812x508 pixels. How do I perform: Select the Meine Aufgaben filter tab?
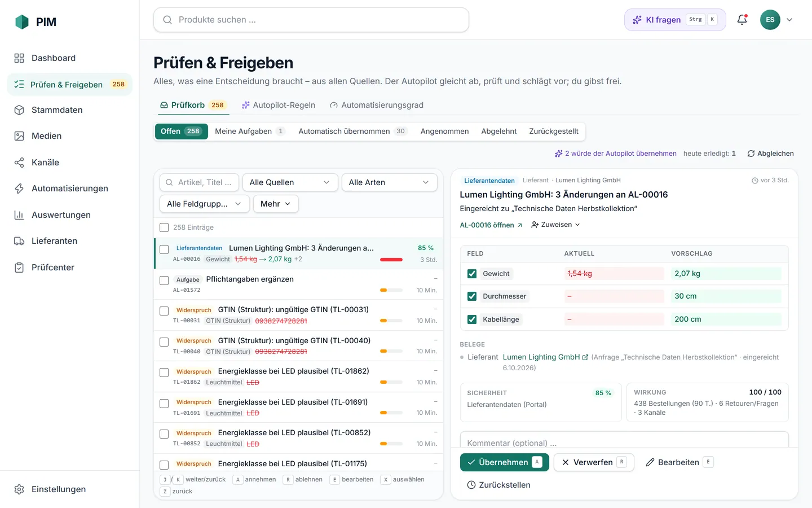[x=250, y=132]
